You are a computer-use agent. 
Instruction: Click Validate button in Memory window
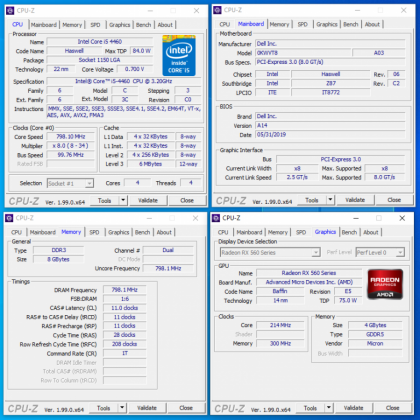click(x=147, y=408)
